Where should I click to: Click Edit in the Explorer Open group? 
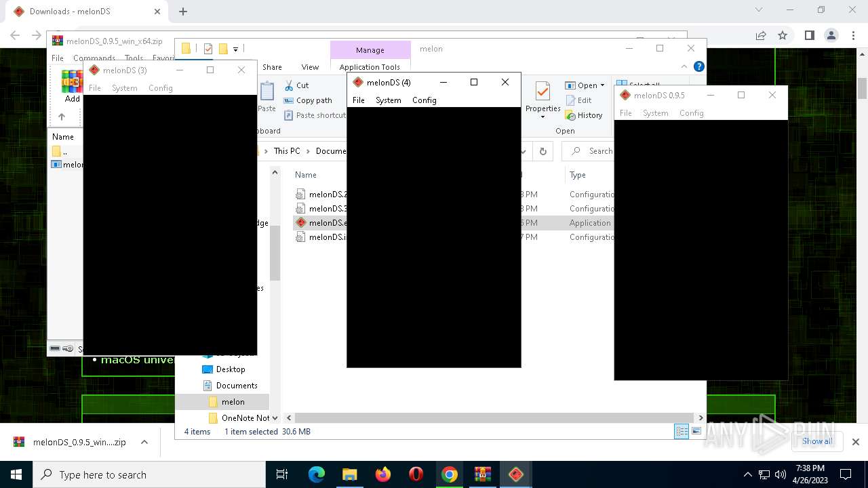[578, 100]
